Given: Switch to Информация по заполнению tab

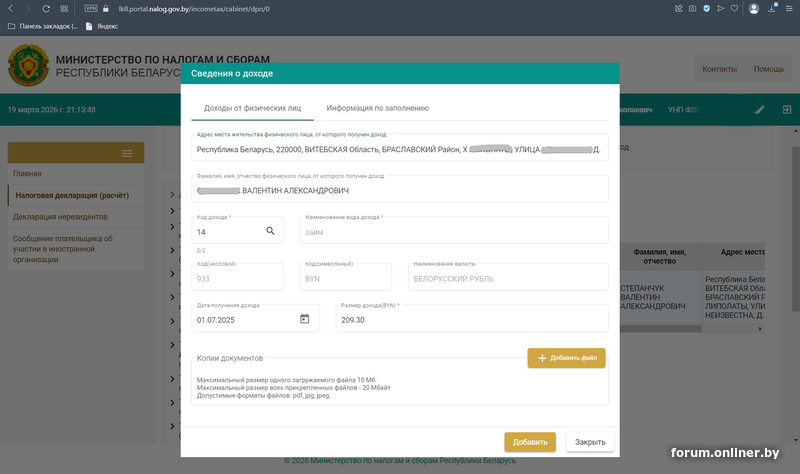Looking at the screenshot, I should (x=378, y=108).
